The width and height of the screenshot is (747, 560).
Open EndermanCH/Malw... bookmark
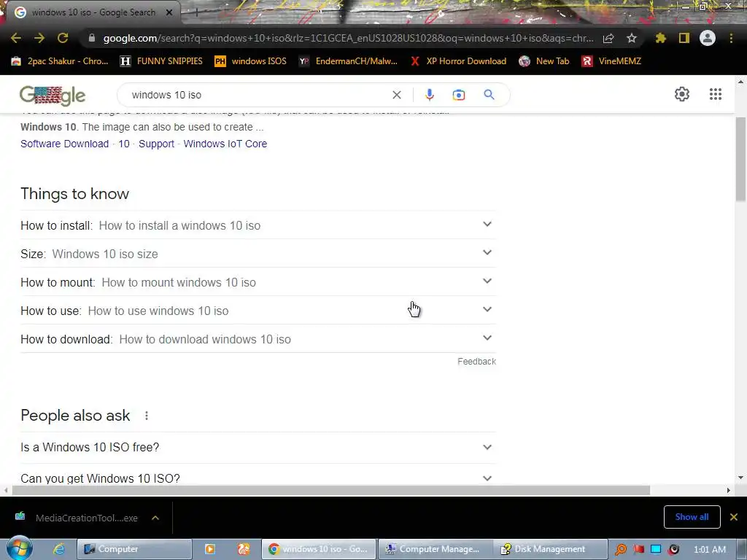(348, 61)
